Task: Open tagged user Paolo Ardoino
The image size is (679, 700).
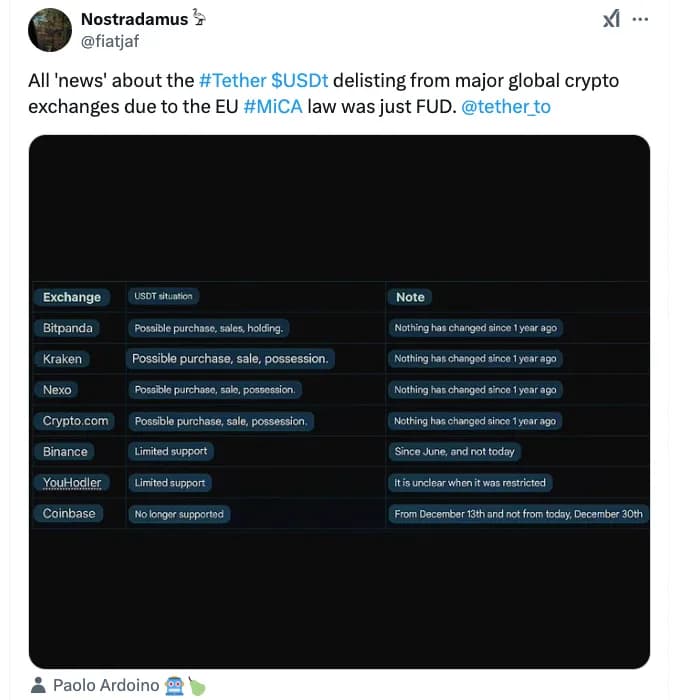Action: coord(105,685)
